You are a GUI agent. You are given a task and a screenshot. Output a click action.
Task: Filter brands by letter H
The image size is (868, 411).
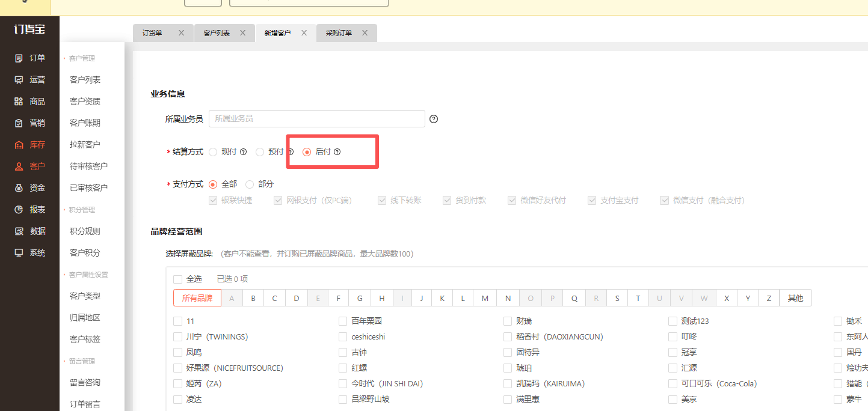(x=382, y=298)
